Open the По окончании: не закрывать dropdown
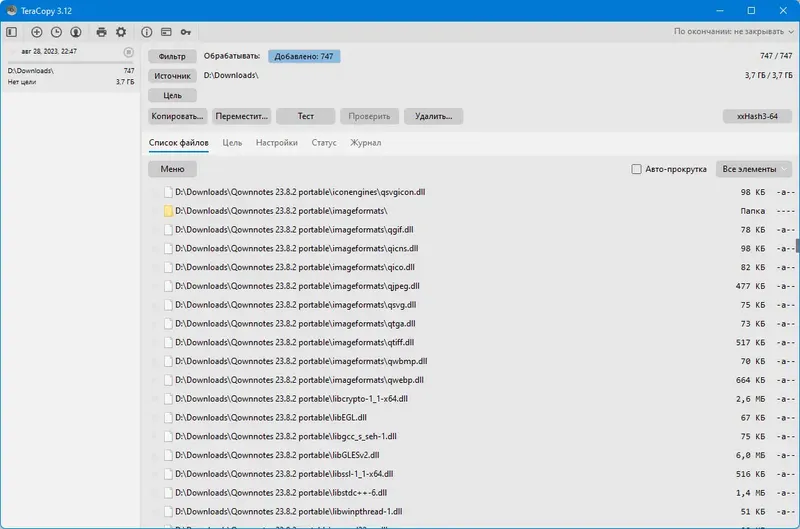Viewport: 800px width, 529px height. point(733,32)
